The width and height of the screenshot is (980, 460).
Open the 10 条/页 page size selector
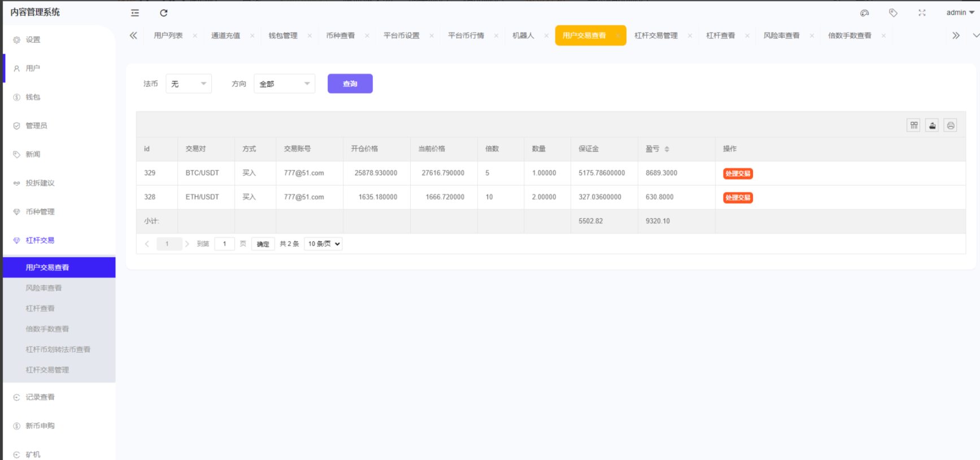(323, 244)
